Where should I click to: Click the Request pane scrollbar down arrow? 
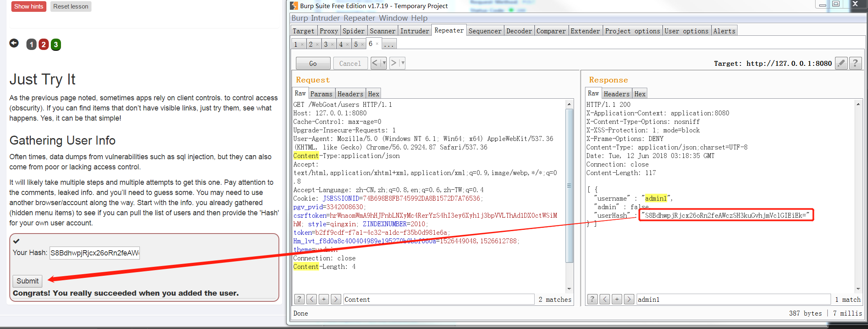pos(569,289)
